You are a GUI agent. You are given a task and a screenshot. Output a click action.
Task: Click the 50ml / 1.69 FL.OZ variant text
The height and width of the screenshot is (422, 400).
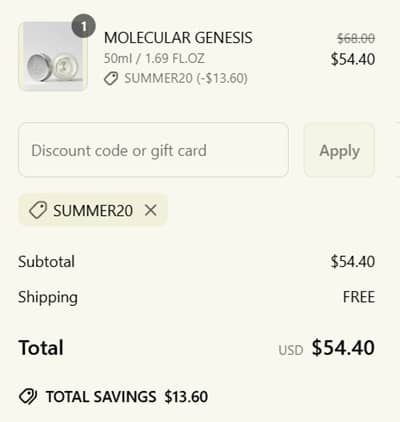coord(154,59)
